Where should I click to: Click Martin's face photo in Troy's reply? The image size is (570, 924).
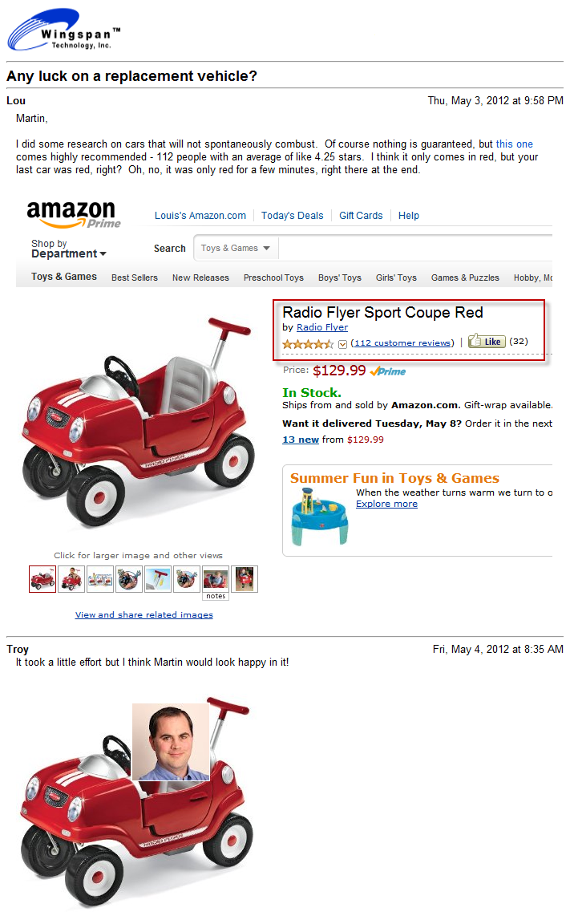(x=171, y=742)
